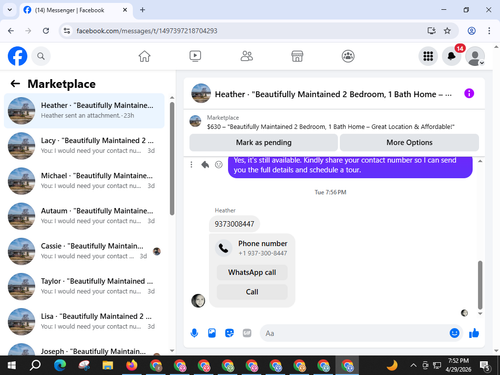Open Joseph conversation in list
The height and width of the screenshot is (375, 500).
(84, 349)
